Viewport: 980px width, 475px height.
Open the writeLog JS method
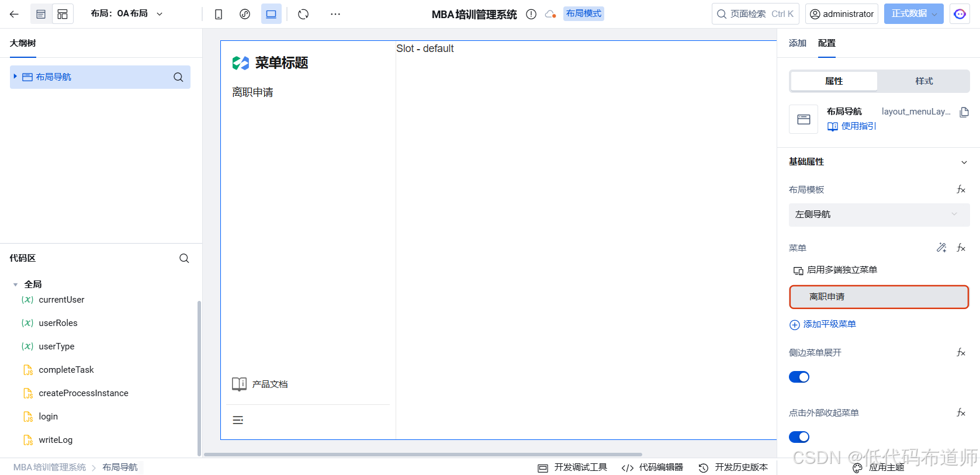pos(56,440)
